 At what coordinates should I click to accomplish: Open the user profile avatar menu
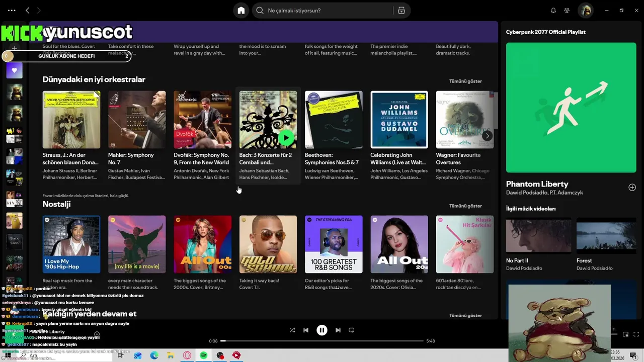coord(585,10)
